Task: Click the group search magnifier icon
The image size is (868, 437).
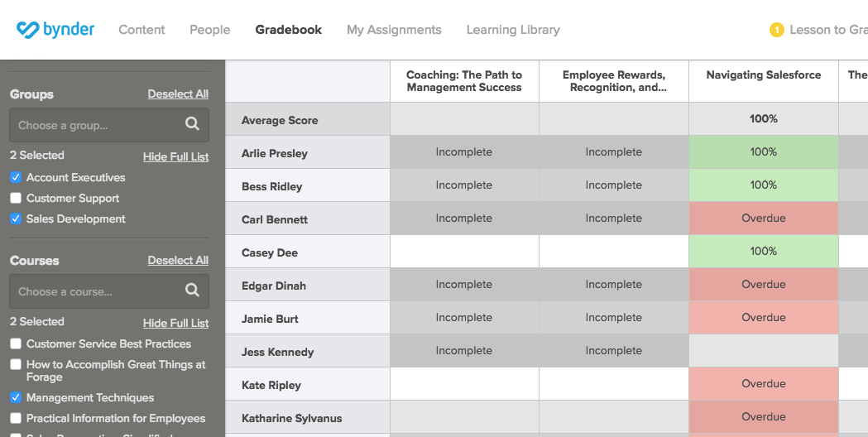Action: 192,124
